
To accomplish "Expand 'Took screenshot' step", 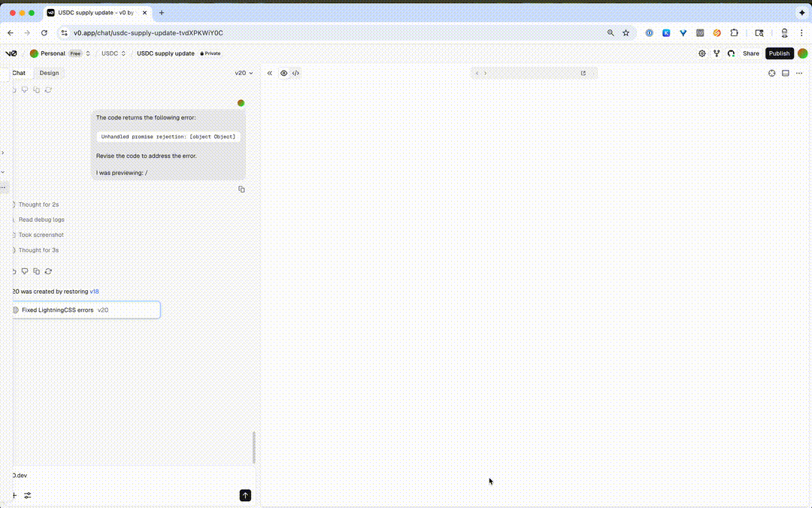I will click(41, 234).
